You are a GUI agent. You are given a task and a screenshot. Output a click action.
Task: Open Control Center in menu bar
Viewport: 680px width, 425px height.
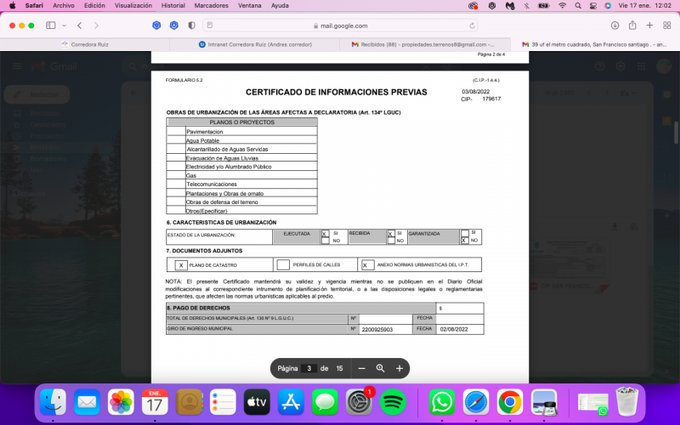(593, 6)
